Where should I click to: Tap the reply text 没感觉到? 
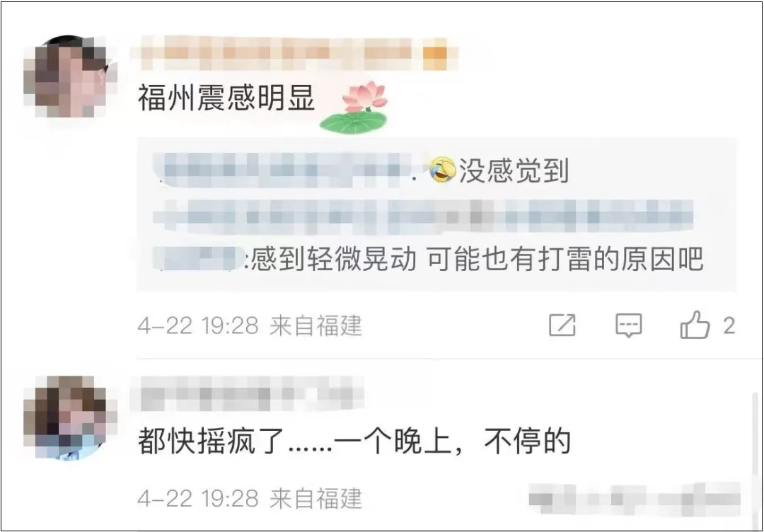[514, 170]
